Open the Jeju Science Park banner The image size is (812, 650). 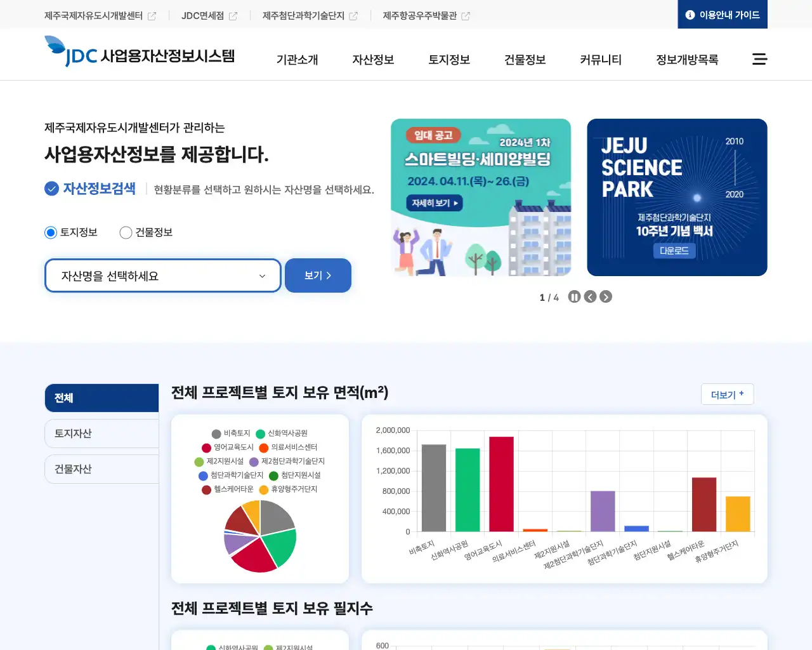coord(677,197)
